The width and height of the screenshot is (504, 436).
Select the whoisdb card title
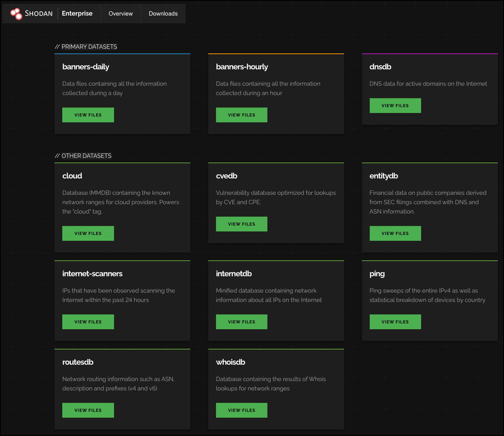coord(230,362)
